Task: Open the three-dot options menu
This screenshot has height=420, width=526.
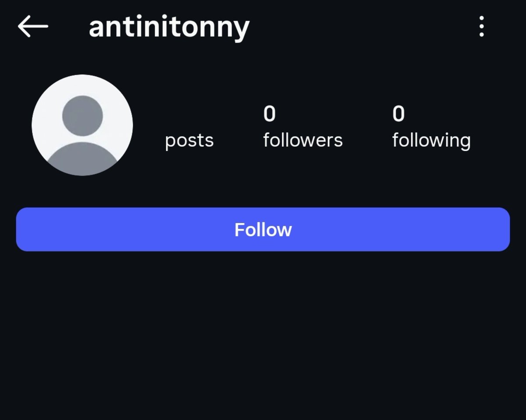Action: [x=481, y=26]
